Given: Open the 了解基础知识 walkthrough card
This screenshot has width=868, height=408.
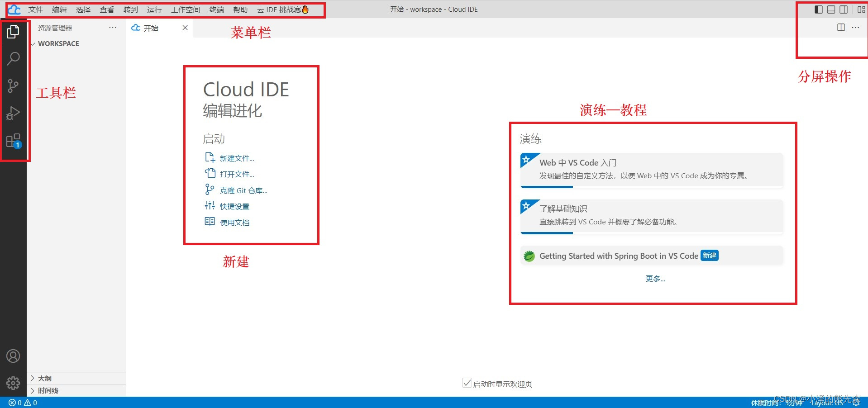Looking at the screenshot, I should 652,216.
